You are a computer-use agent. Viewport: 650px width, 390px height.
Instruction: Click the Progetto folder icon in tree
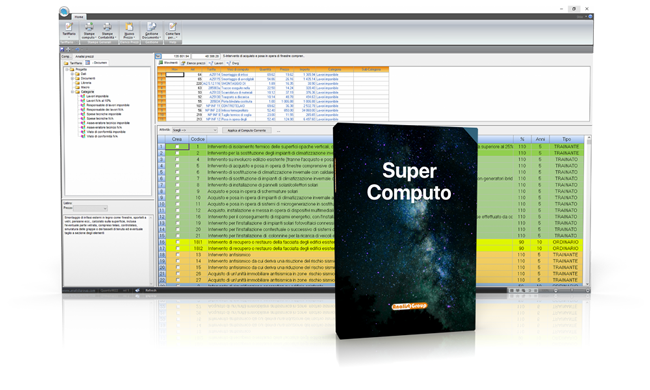coord(72,69)
